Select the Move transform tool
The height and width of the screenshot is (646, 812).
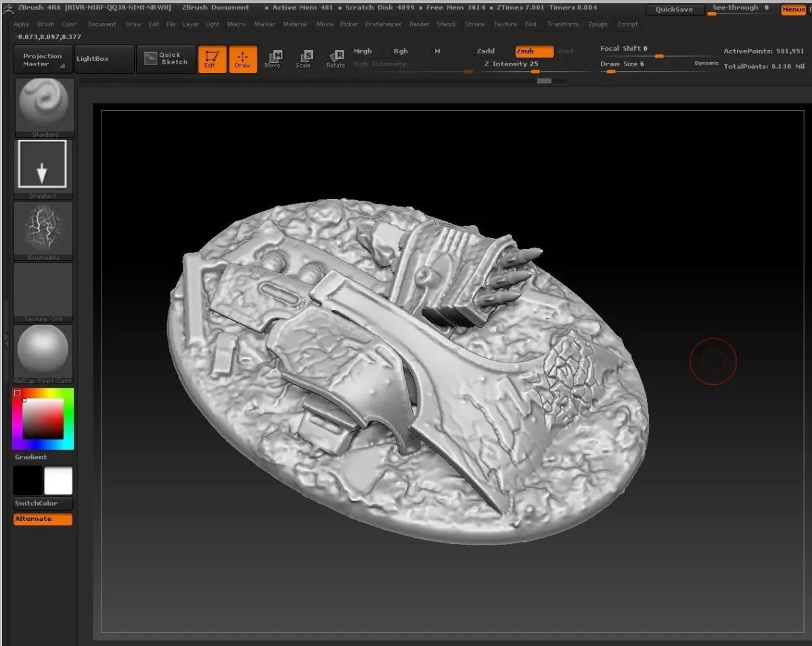point(273,60)
